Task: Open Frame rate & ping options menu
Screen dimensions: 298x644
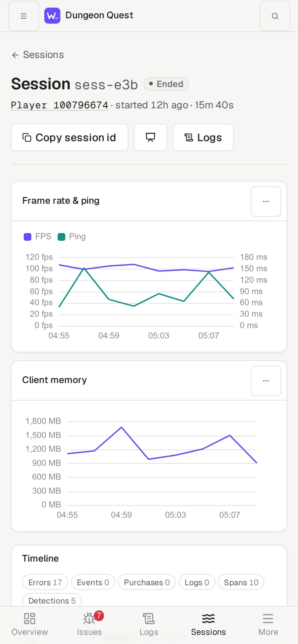Action: pyautogui.click(x=266, y=201)
